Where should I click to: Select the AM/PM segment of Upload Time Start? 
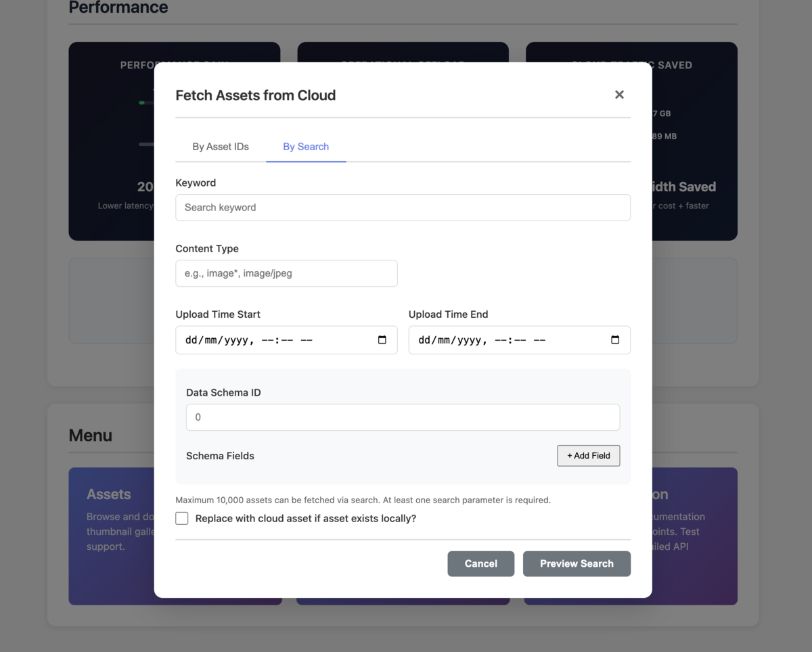(x=307, y=340)
